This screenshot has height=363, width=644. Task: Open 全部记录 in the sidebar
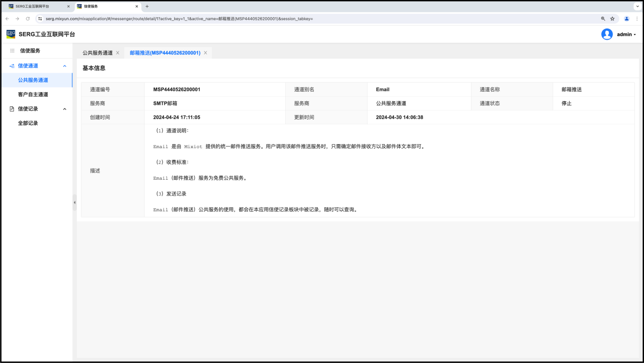coord(28,123)
